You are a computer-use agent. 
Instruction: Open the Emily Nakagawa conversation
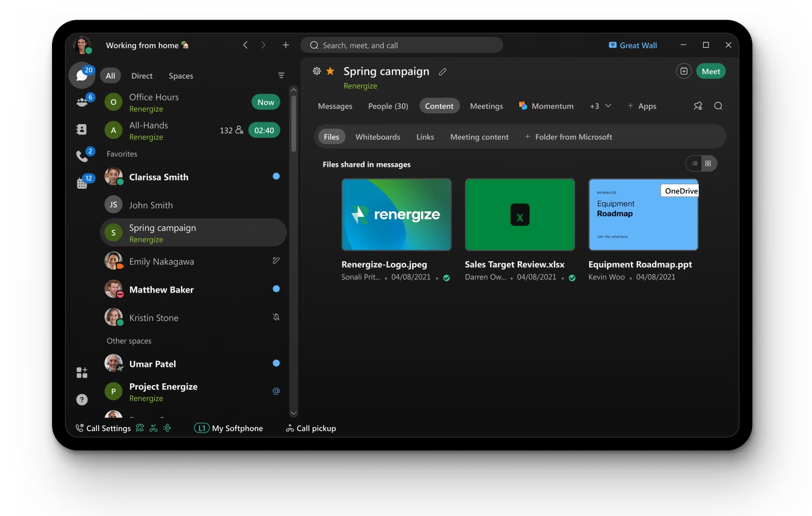(193, 261)
